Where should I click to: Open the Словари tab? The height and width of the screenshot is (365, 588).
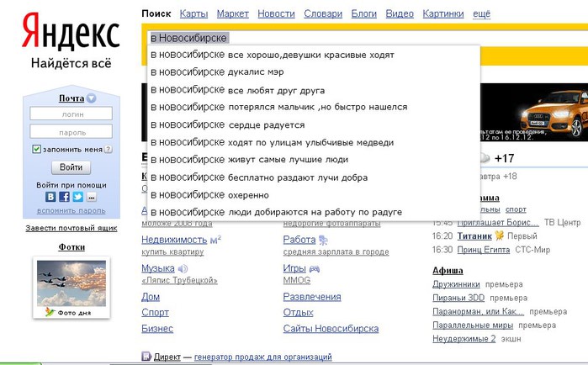click(x=323, y=13)
